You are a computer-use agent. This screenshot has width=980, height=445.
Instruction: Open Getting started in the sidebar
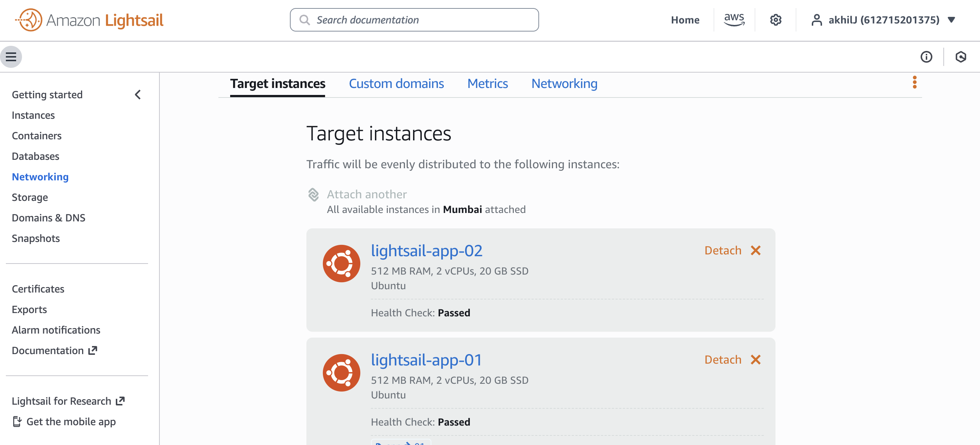(x=47, y=95)
